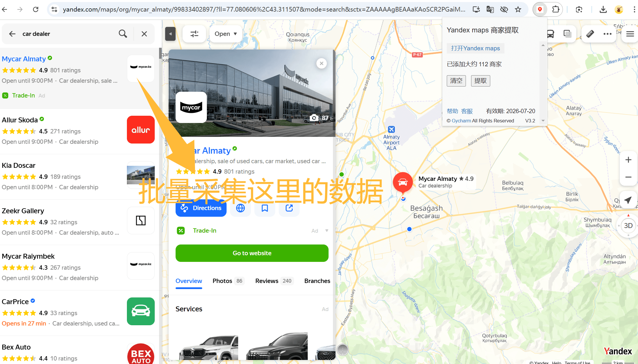Screen dimensions: 638x364
Task: Expand the Trade-In ad dropdown arrow
Action: point(327,231)
